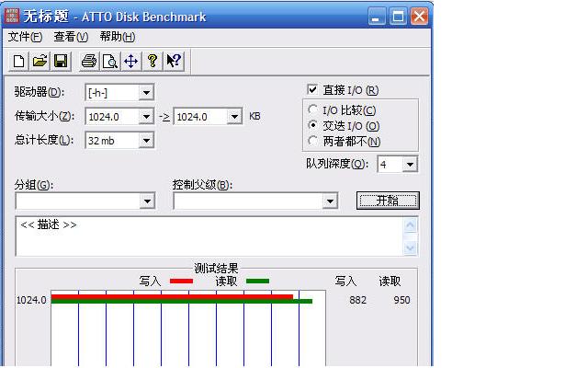Expand the 总计长度 32 mb dropdown

(x=146, y=141)
